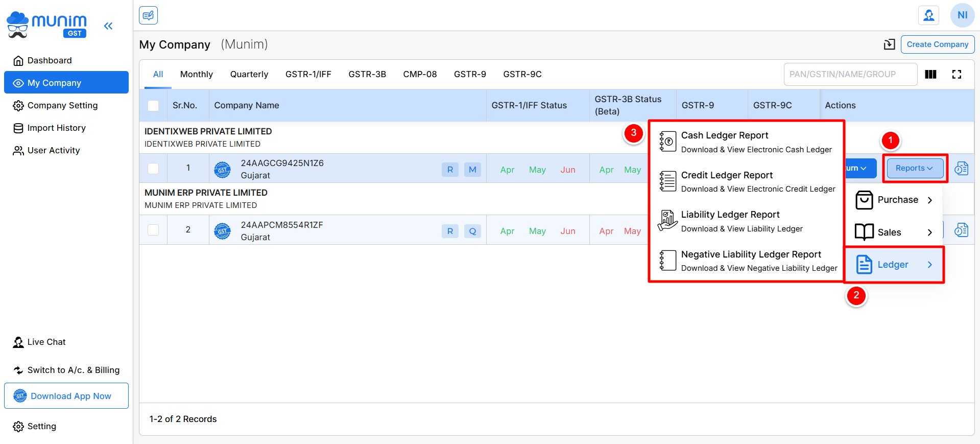This screenshot has width=980, height=444.
Task: Click GST emblem of 24AAGCG9425N1Z6
Action: [x=222, y=169]
